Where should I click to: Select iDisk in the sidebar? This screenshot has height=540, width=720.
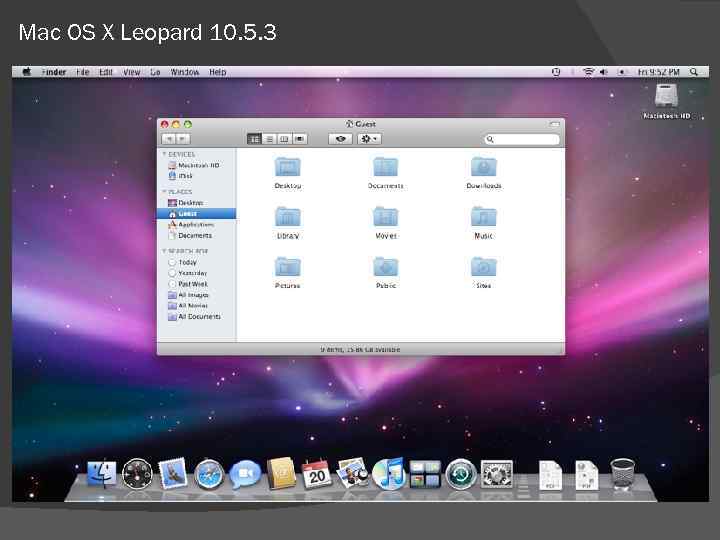[x=197, y=176]
